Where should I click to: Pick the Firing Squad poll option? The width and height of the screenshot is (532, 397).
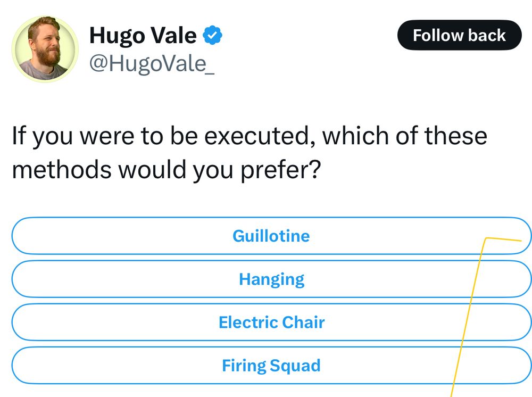coord(271,366)
